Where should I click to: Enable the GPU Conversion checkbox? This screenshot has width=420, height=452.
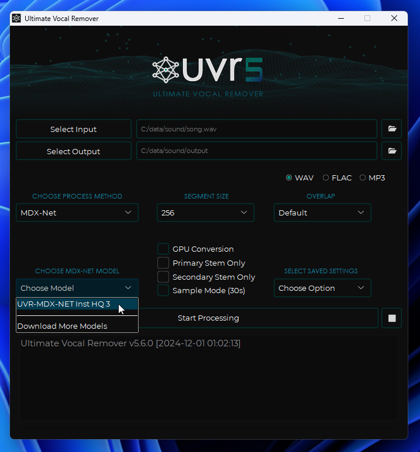click(x=163, y=249)
